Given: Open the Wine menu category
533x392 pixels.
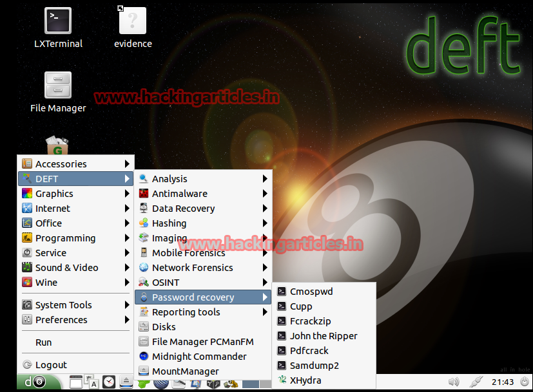Looking at the screenshot, I should (x=76, y=283).
